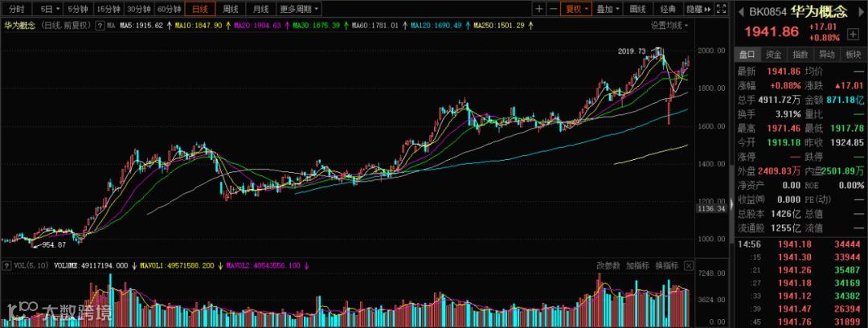Viewport: 868px width, 328px height.
Task: Select the 日线 daily period
Action: [x=200, y=9]
